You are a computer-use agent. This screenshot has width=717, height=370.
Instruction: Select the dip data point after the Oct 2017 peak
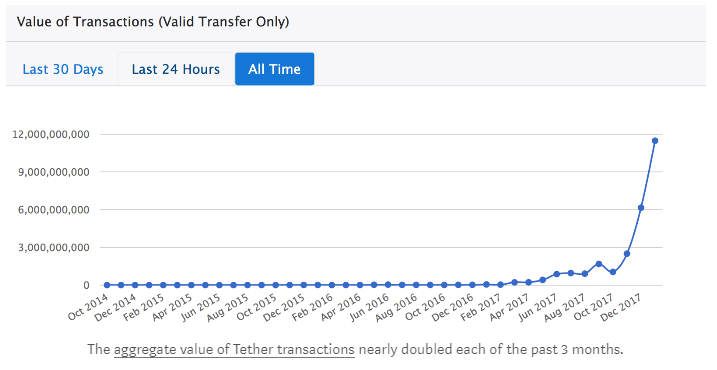[x=613, y=272]
